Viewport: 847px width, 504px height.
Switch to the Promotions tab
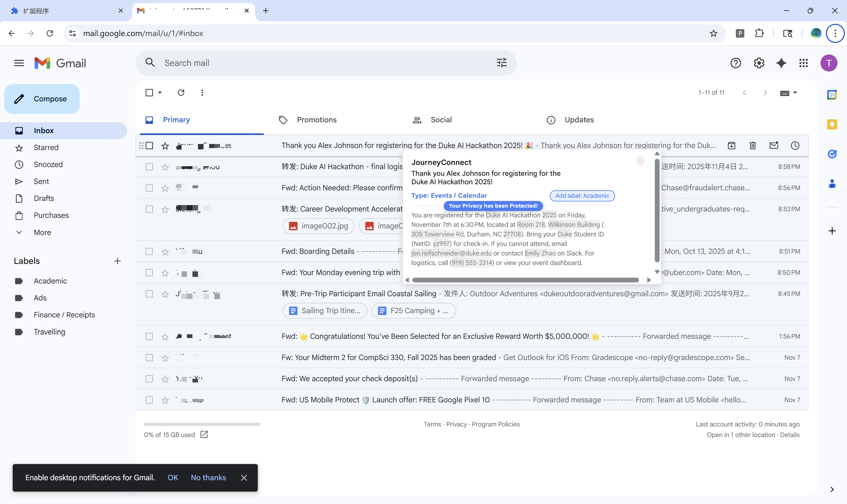coord(316,120)
